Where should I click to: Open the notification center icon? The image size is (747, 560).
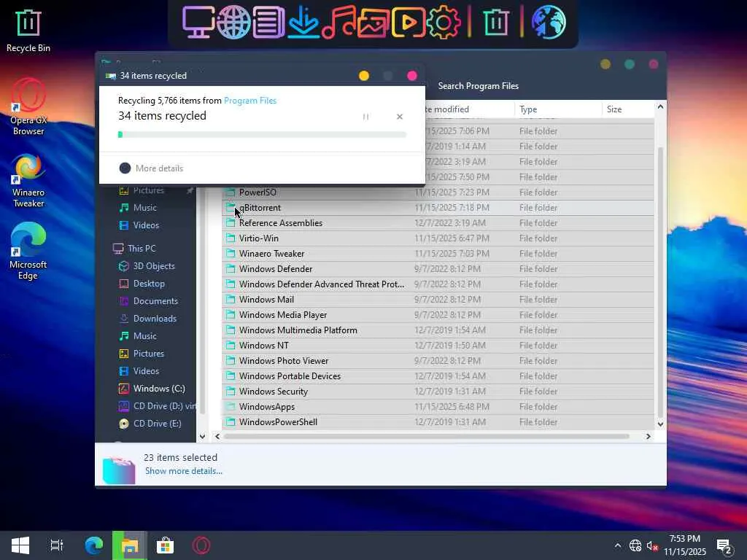pos(724,546)
